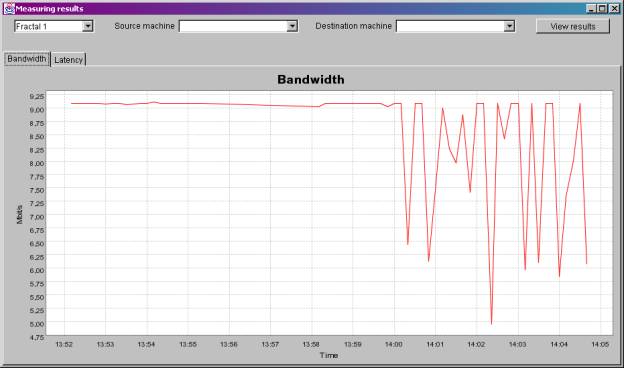This screenshot has height=368, width=624.
Task: Click the 8,00 value axis label
Action: tap(37, 163)
